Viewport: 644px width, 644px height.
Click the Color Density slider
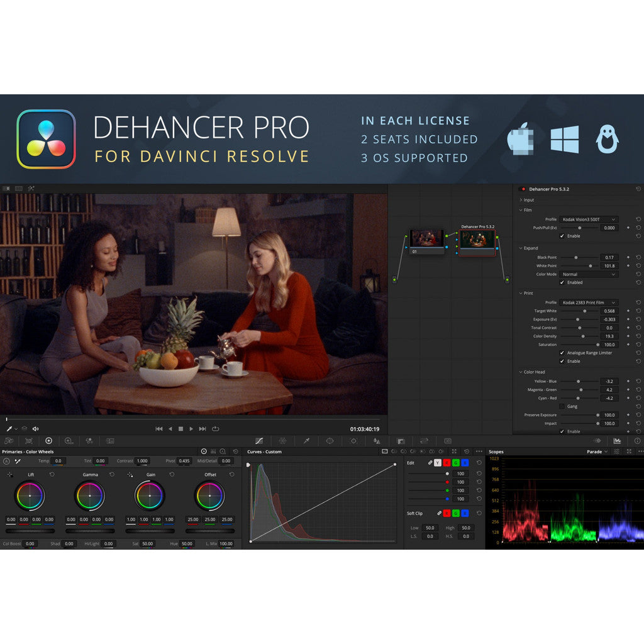pyautogui.click(x=579, y=336)
